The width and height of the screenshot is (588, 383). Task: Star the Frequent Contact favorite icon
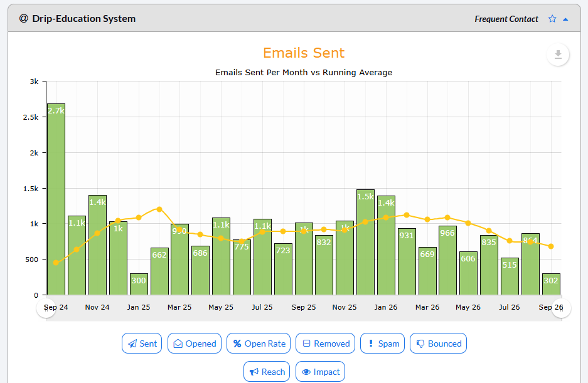[x=552, y=19]
